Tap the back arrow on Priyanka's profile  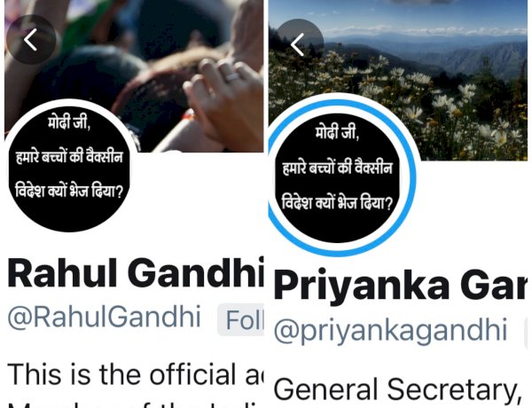coord(299,44)
